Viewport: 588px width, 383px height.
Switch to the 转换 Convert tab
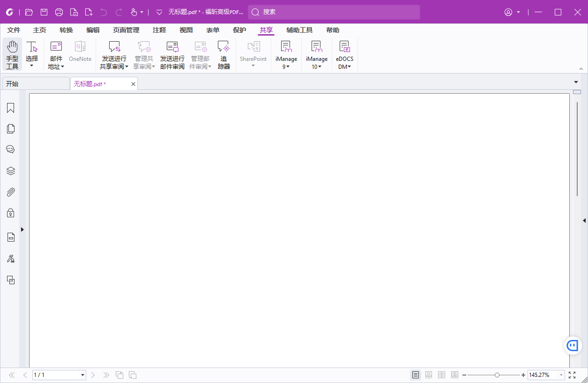pos(67,30)
